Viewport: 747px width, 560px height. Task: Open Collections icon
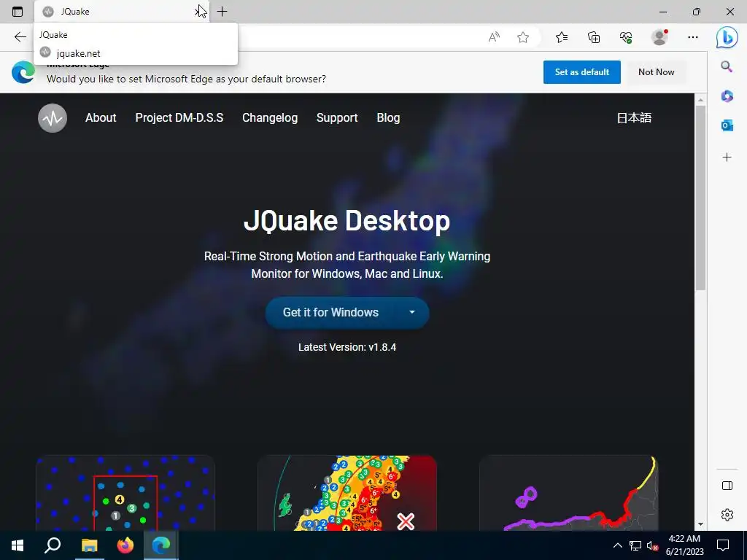coord(594,37)
